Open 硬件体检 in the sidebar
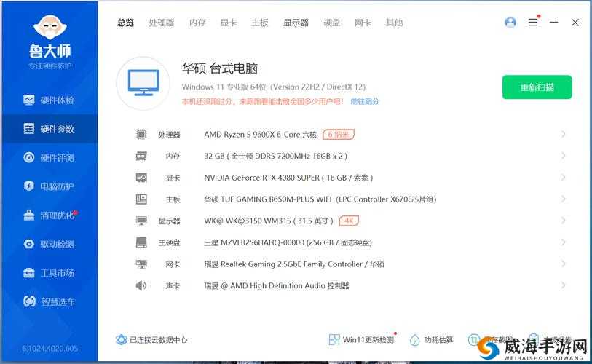The height and width of the screenshot is (364, 592). pos(49,100)
